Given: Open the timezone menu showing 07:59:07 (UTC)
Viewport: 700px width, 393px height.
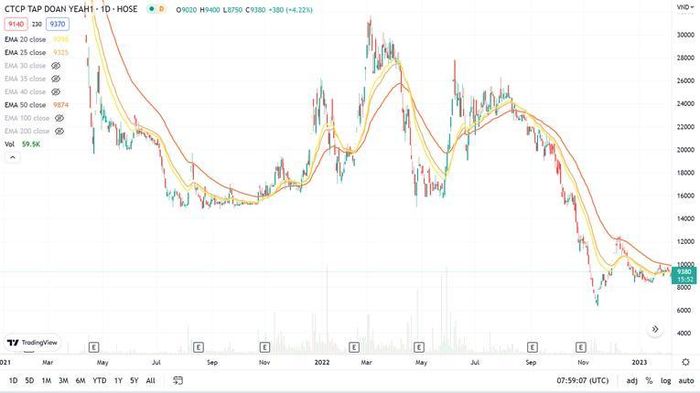Looking at the screenshot, I should click(582, 380).
